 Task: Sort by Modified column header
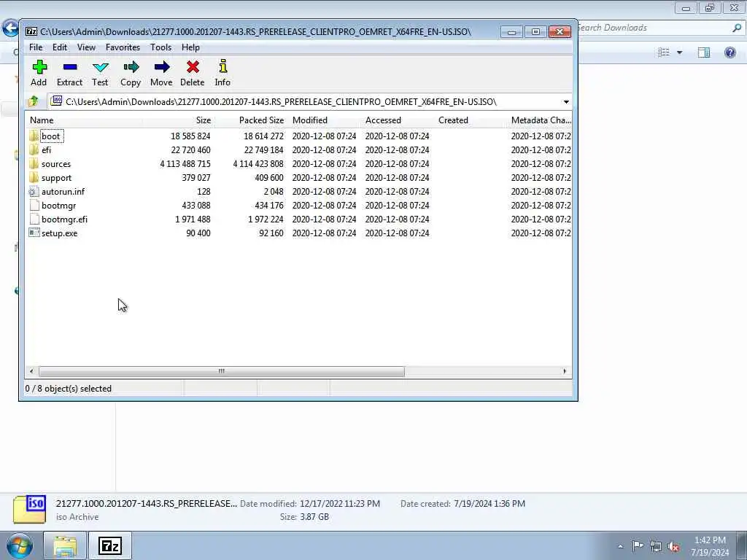click(x=324, y=120)
